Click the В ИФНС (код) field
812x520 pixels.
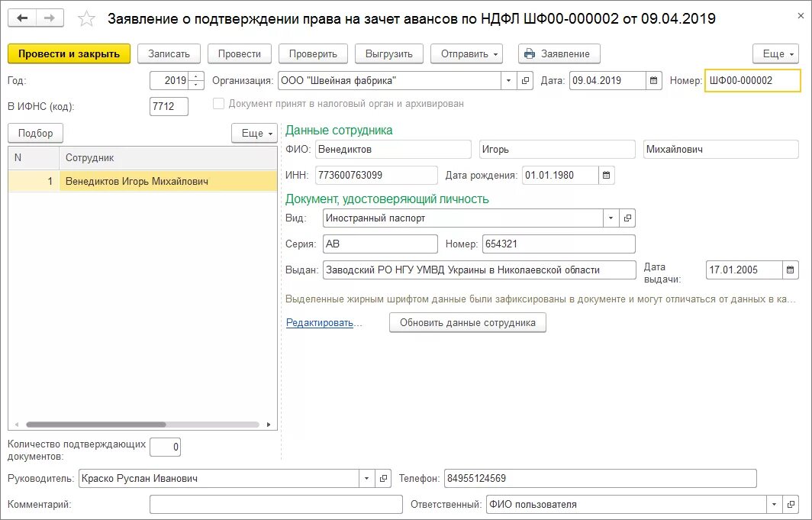[x=169, y=107]
